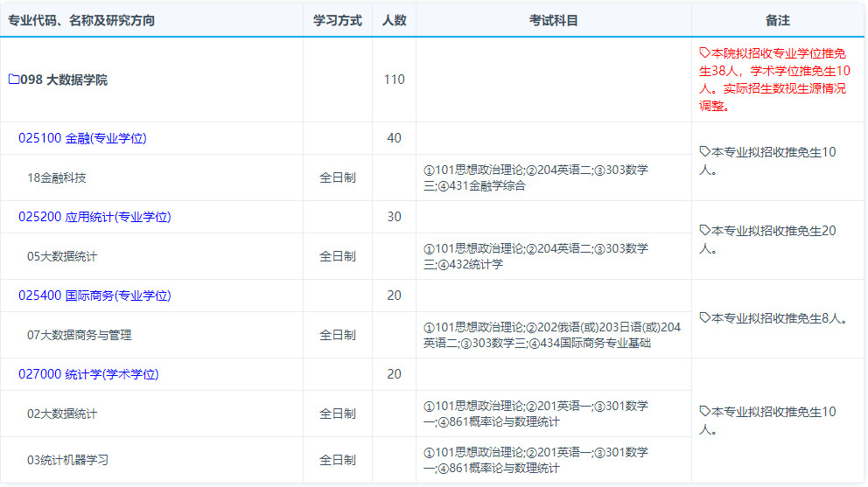Click folder icon beside 098 大数据学院
The height and width of the screenshot is (487, 868).
(14, 80)
